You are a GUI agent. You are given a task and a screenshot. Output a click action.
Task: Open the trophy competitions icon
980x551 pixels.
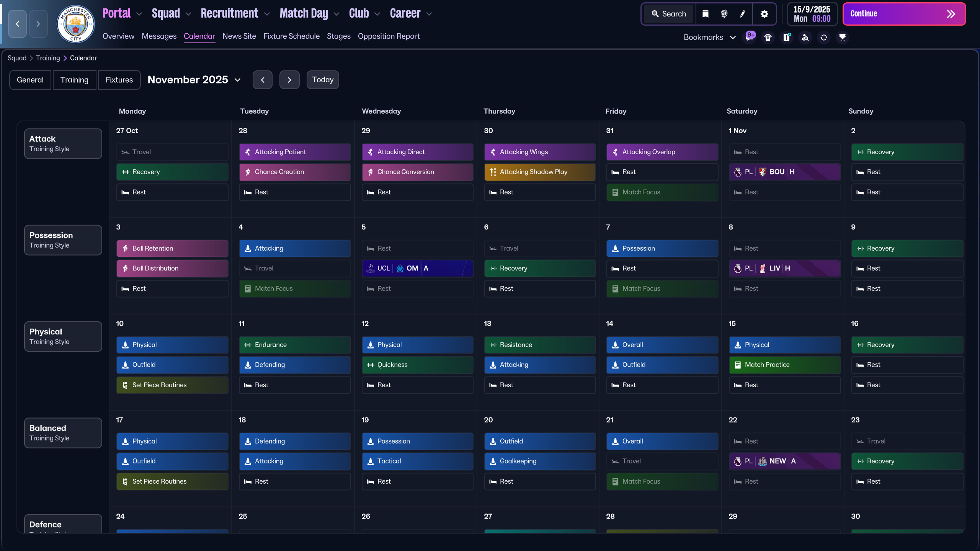tap(842, 37)
